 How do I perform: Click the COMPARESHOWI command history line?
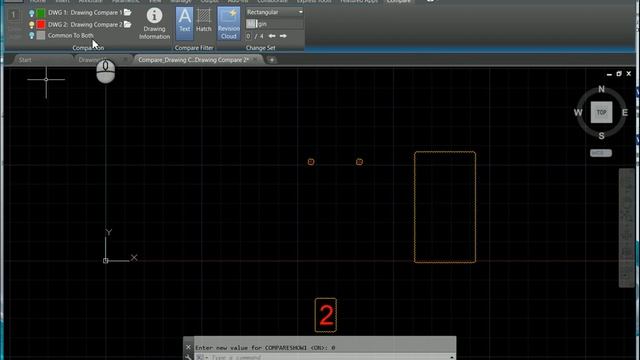click(265, 348)
